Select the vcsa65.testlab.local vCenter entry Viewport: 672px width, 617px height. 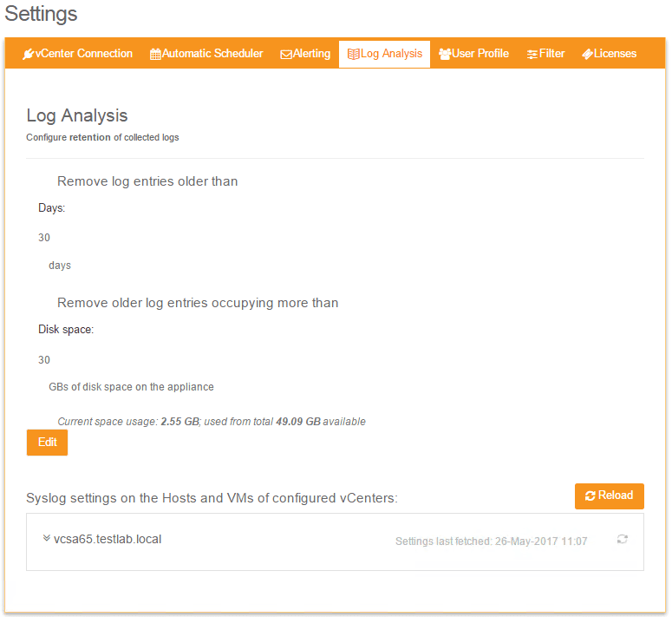click(x=108, y=539)
